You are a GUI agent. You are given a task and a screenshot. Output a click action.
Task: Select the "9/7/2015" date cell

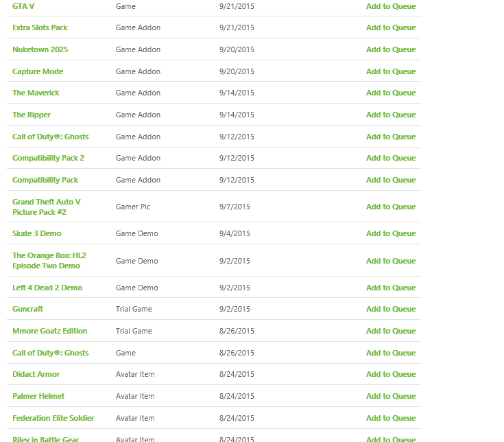pos(235,207)
